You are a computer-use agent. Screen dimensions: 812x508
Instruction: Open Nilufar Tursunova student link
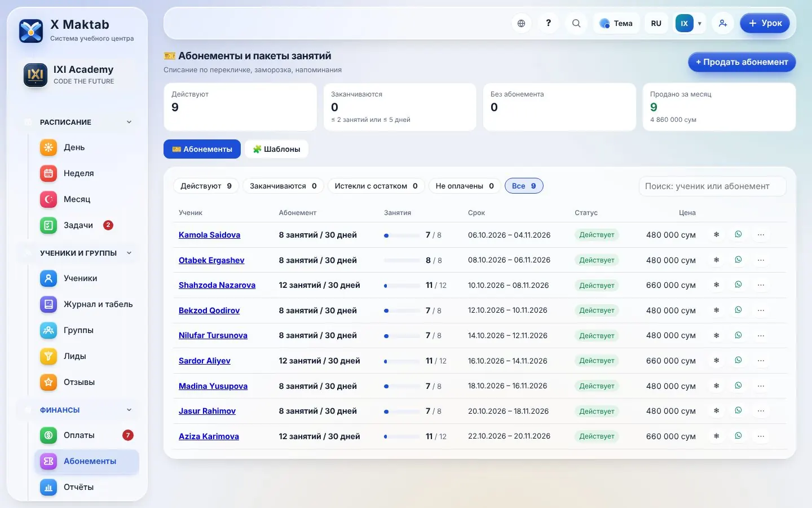(x=213, y=335)
